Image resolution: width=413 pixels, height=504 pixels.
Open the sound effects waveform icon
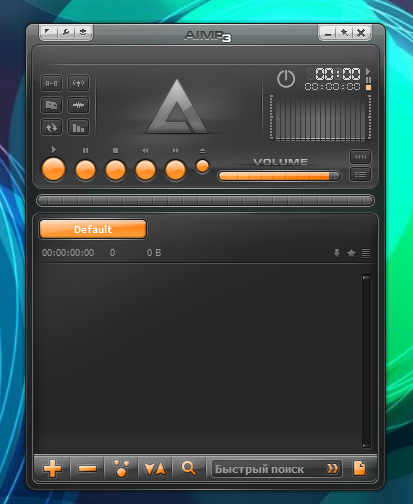(x=78, y=105)
